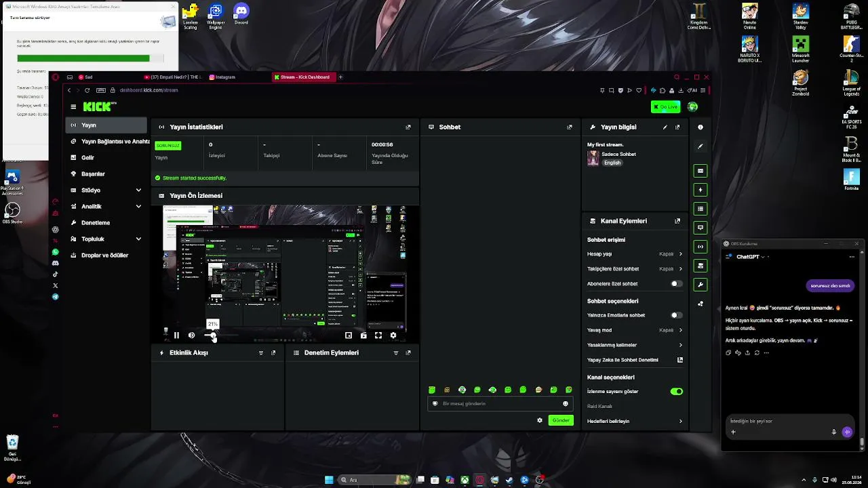
Task: Open Hedefleri belirleyin settings
Action: tap(635, 421)
